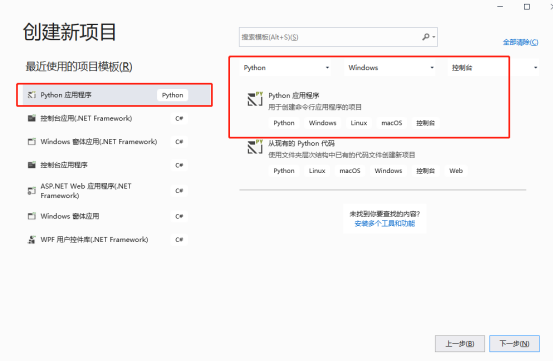Open the Python language filter dropdown
554x362 pixels.
pos(286,67)
